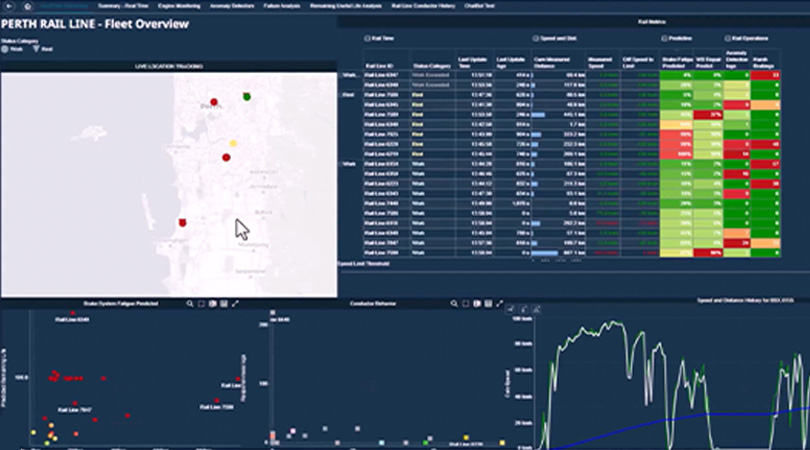The width and height of the screenshot is (810, 450).
Task: Select the Rail Operations radio option
Action: coord(727,38)
